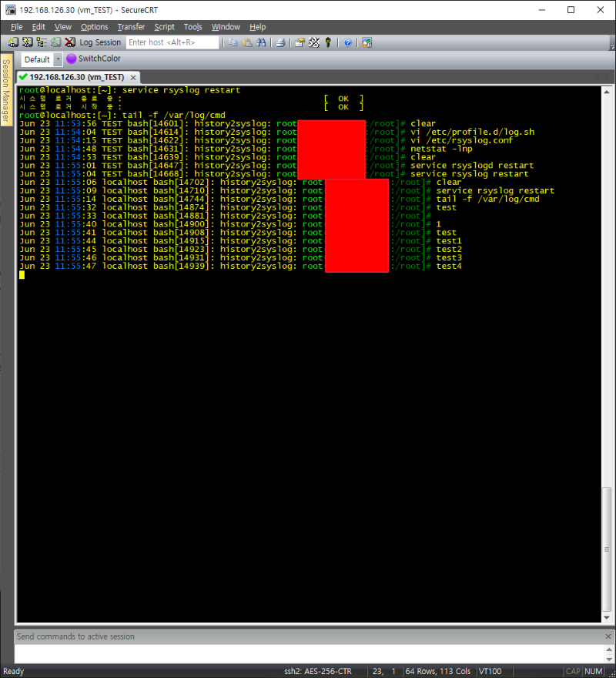Close the 192.168.126.30 (vm_TEST) tab
This screenshot has width=616, height=678.
pos(133,78)
